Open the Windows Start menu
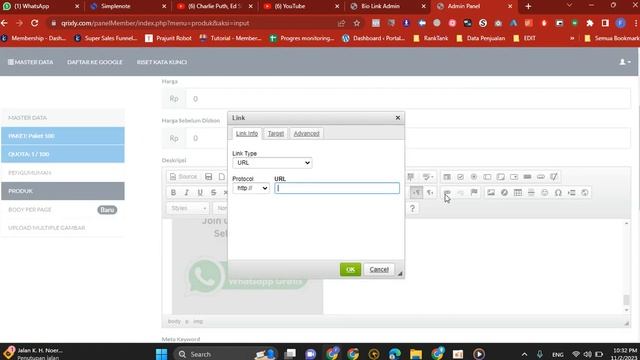This screenshot has width=640, height=360. click(162, 354)
